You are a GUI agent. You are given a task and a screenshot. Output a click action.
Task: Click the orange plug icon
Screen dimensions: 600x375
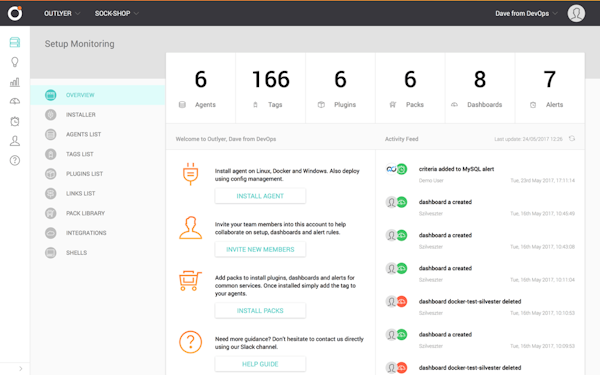pyautogui.click(x=190, y=174)
